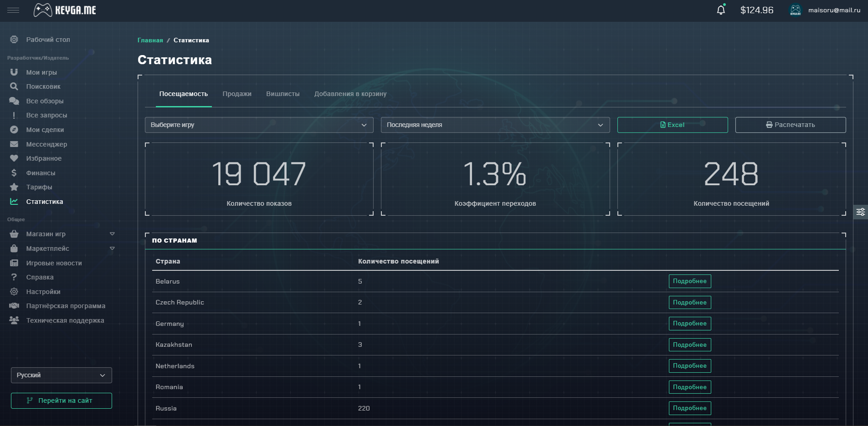868x426 pixels.
Task: Click the Все запросы exclamation icon
Action: click(14, 115)
